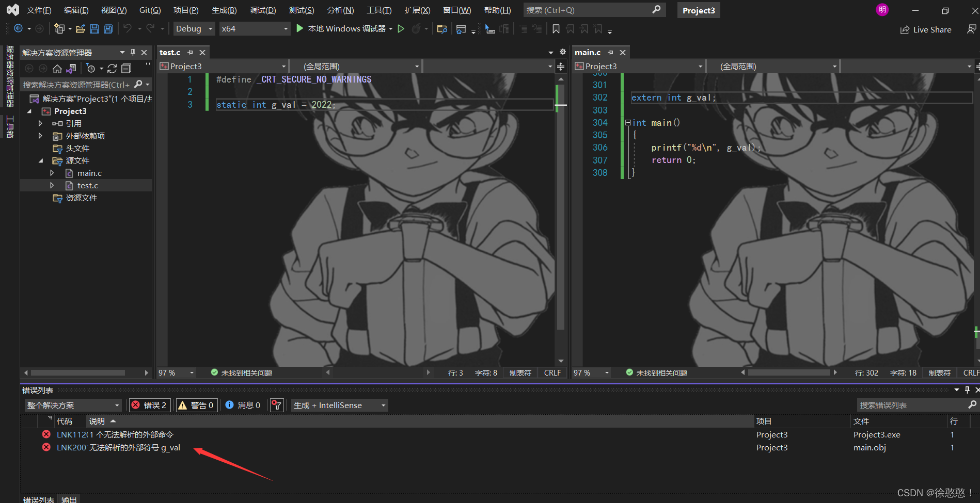
Task: Collapse the main() function outline toggle
Action: (x=628, y=123)
